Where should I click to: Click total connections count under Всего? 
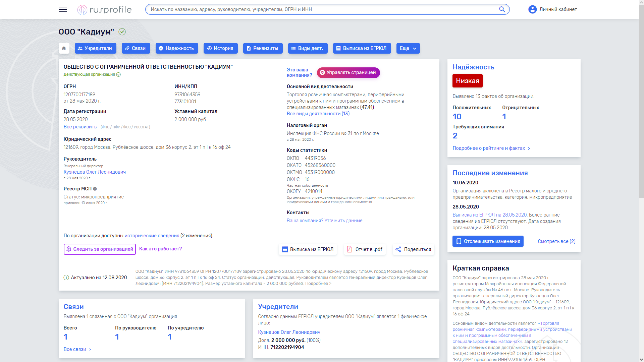click(65, 337)
